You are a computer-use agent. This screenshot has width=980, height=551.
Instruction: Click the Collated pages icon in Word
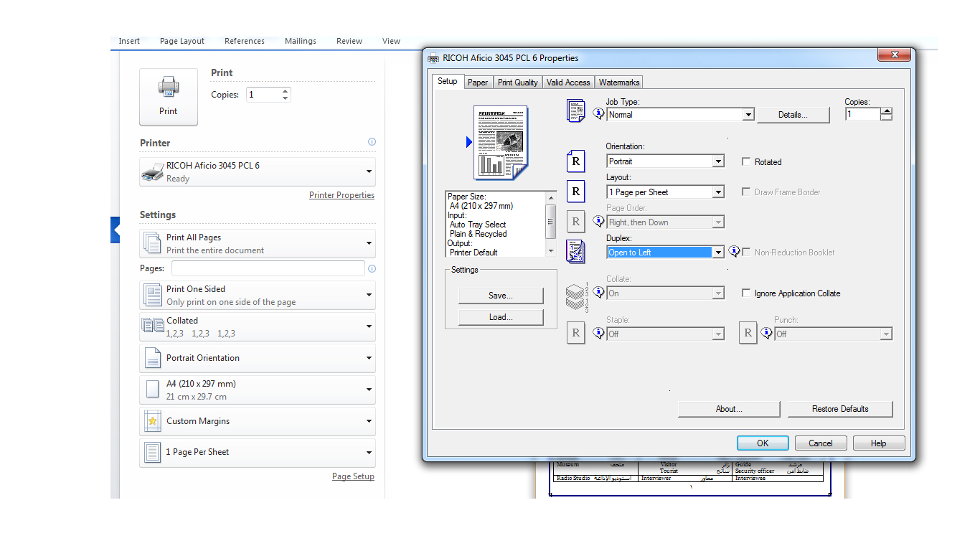click(153, 326)
